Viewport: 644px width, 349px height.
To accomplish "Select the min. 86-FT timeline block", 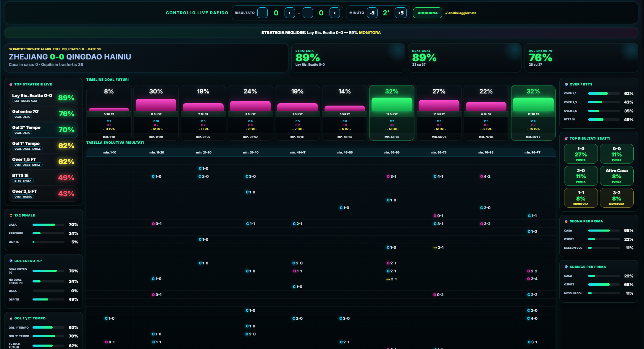I will 533,113.
